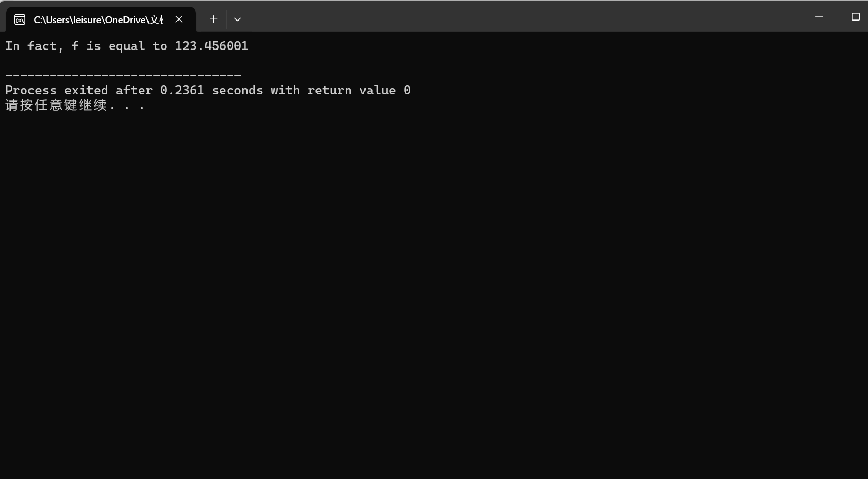This screenshot has height=479, width=868.
Task: Click the 请按任意键继续 prompt line
Action: coord(75,105)
